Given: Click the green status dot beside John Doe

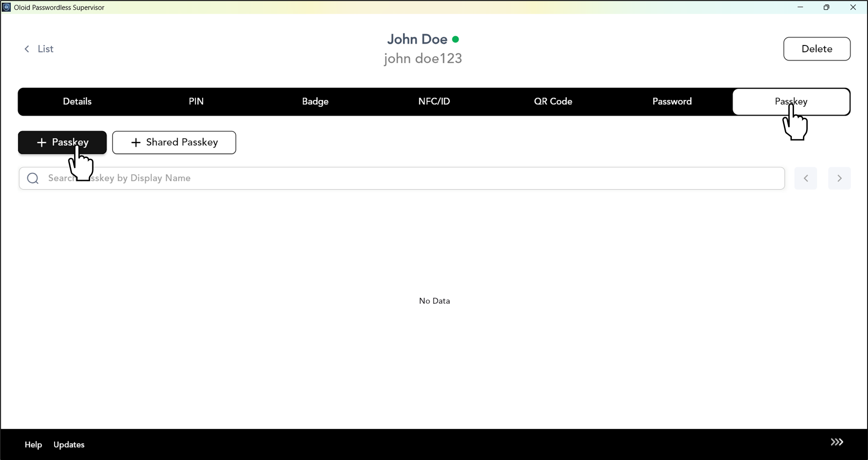Looking at the screenshot, I should click(456, 39).
